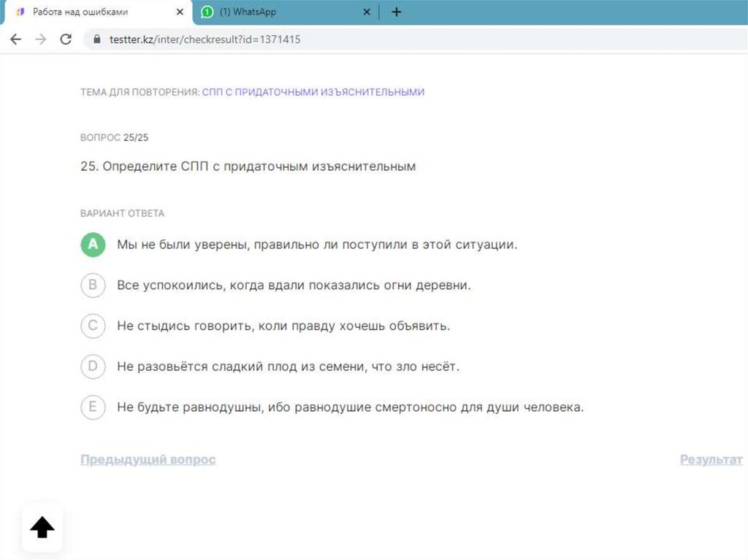
Task: Open the СПП с придаточными изъяснительными topic link
Action: point(313,92)
